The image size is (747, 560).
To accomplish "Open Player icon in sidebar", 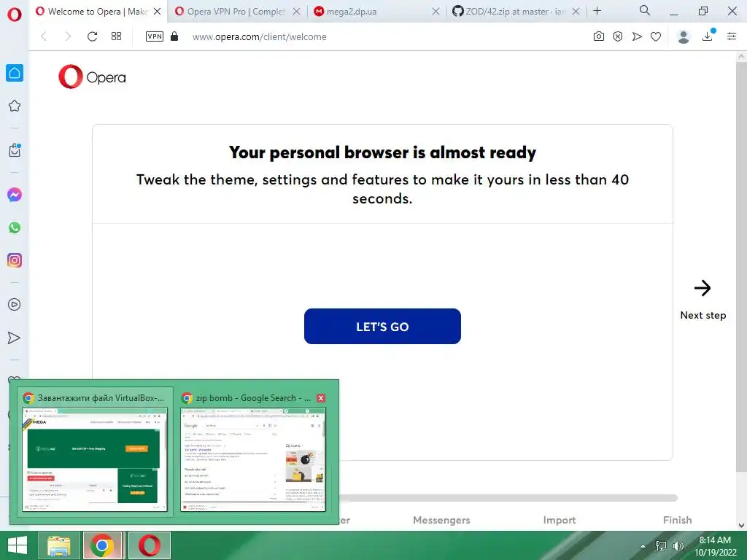I will (15, 304).
